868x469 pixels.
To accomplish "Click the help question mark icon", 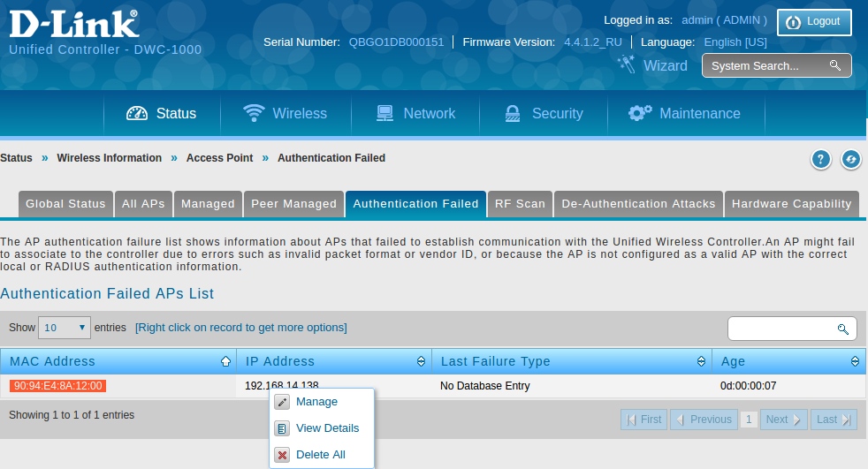I will click(x=821, y=159).
